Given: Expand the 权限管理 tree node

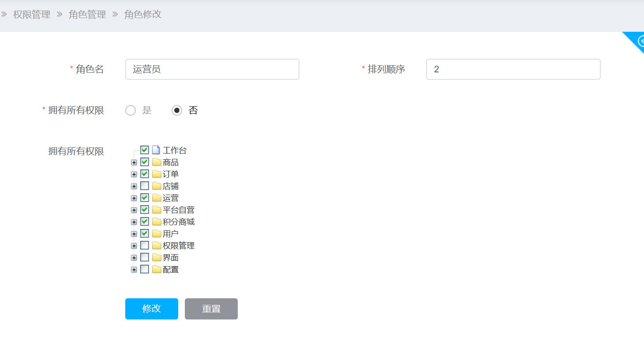Looking at the screenshot, I should pos(134,246).
